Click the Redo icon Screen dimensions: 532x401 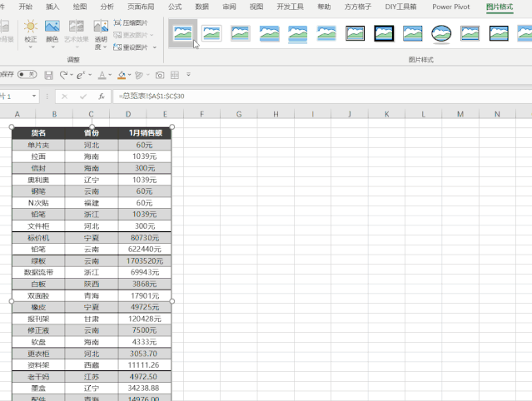click(x=63, y=75)
